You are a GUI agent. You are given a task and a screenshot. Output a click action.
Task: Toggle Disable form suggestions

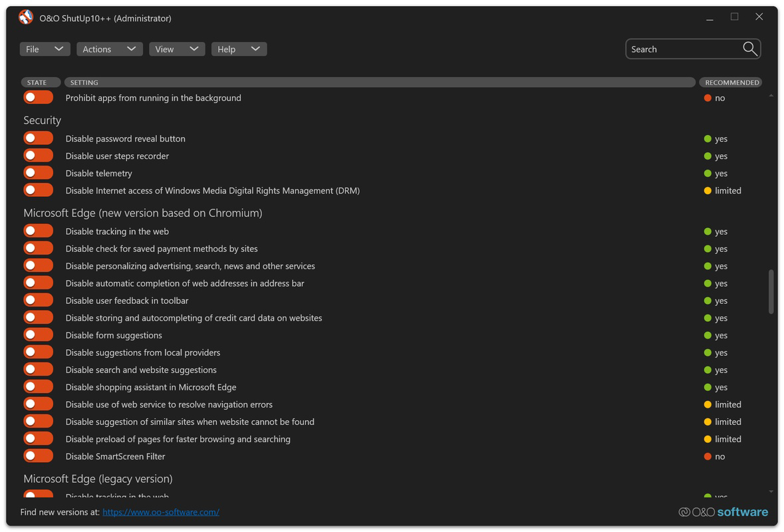pos(38,334)
